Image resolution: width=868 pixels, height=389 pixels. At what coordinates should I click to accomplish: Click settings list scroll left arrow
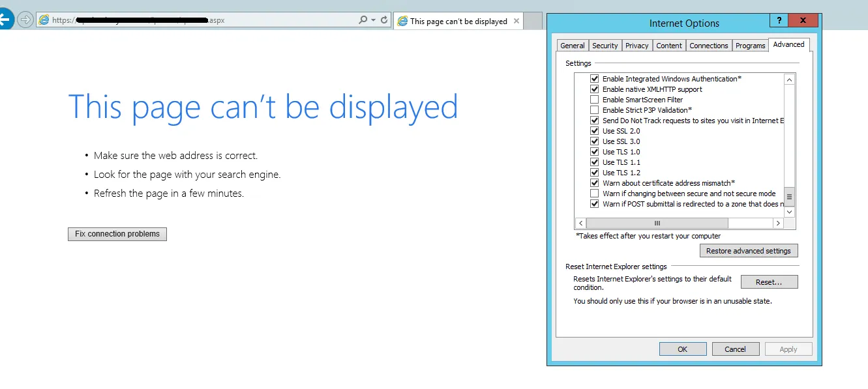[582, 223]
